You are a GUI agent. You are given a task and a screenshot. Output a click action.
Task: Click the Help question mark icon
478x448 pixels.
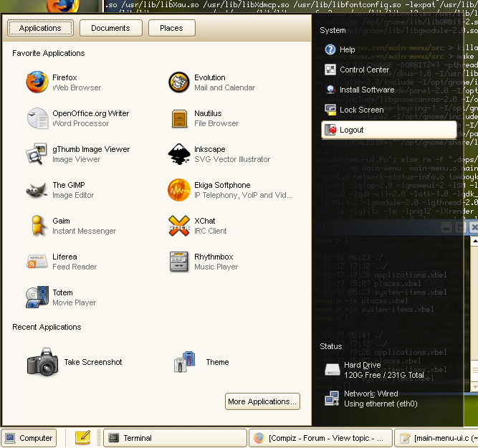[330, 49]
